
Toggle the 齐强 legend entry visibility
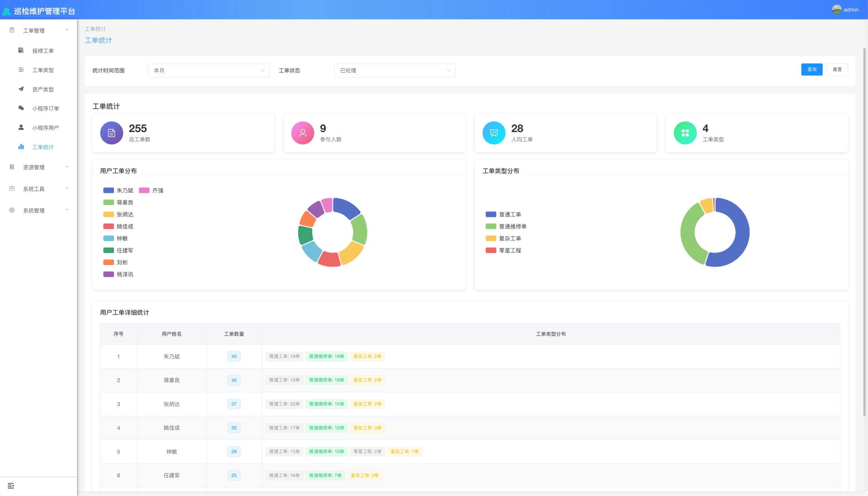pyautogui.click(x=151, y=191)
